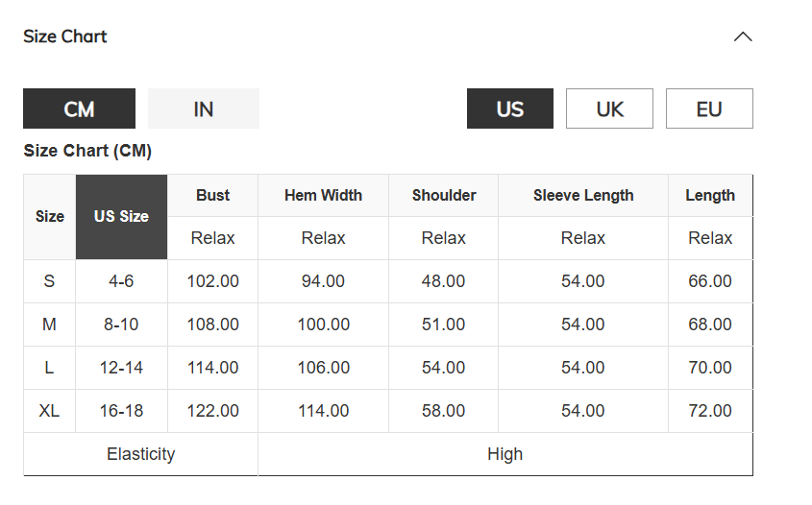This screenshot has width=812, height=505.
Task: Switch units to CM
Action: (x=79, y=108)
